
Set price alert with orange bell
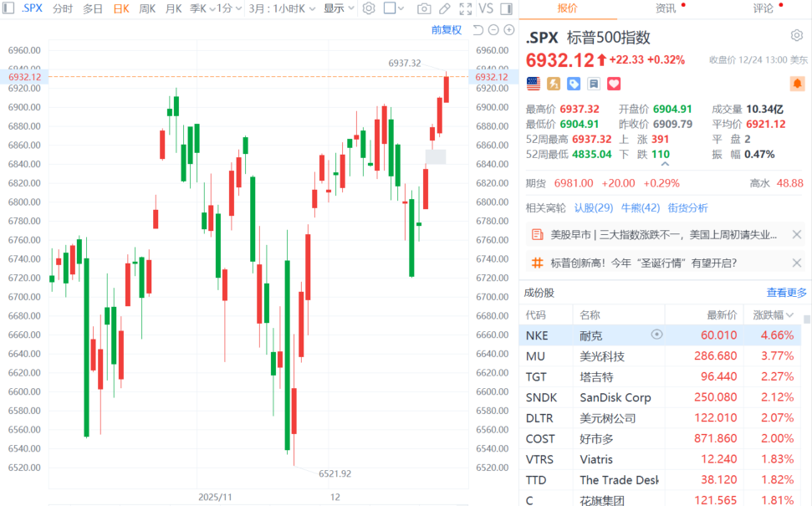click(x=798, y=84)
